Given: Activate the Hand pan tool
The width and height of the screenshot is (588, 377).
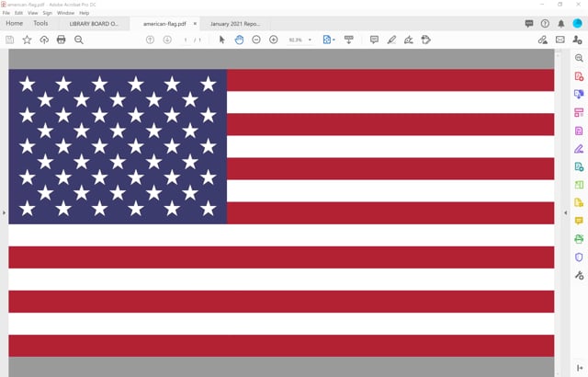Looking at the screenshot, I should (x=239, y=40).
